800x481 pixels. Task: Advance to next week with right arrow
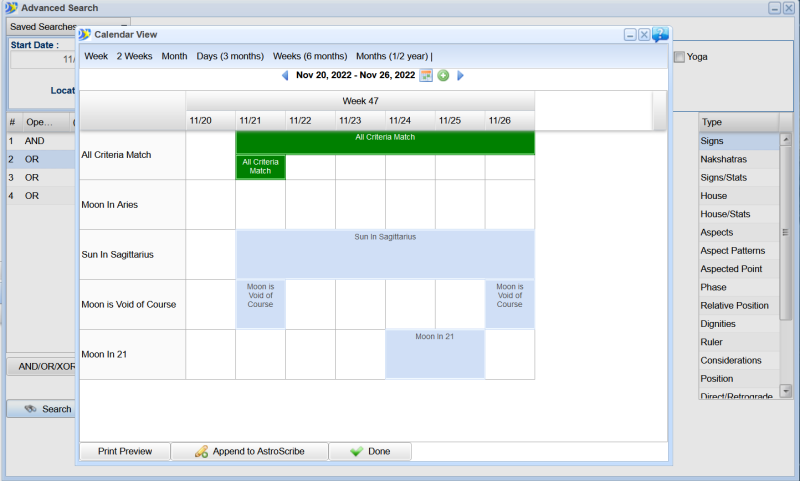tap(460, 75)
